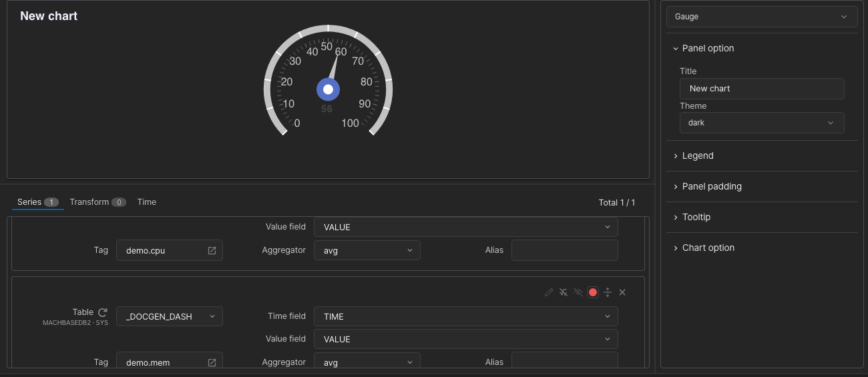Toggle the formula icon in series toolbar
The image size is (868, 377).
coord(564,292)
